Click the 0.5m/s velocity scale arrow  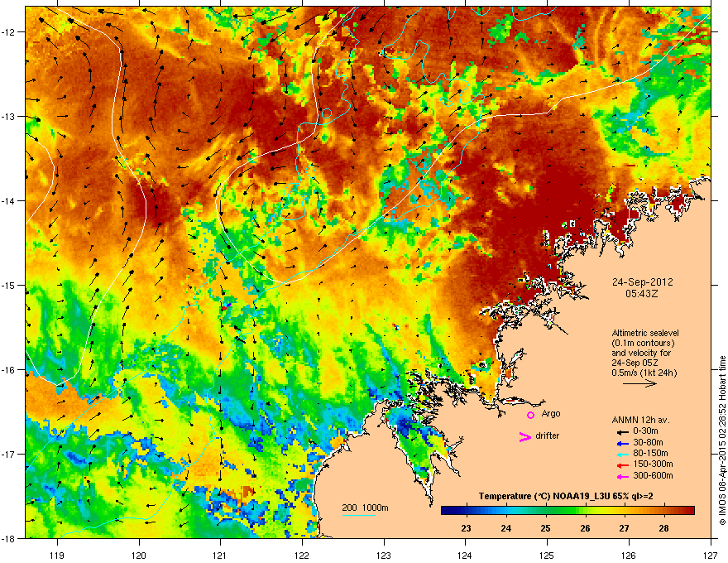[639, 383]
